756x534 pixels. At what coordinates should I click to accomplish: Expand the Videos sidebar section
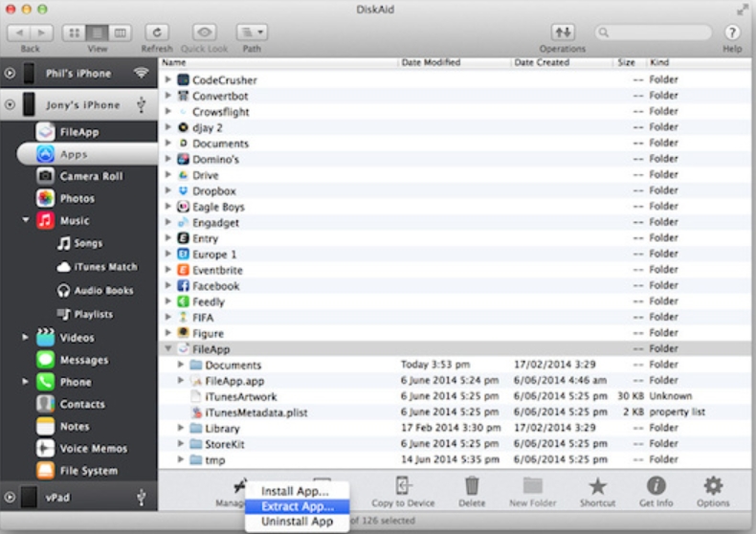[25, 338]
